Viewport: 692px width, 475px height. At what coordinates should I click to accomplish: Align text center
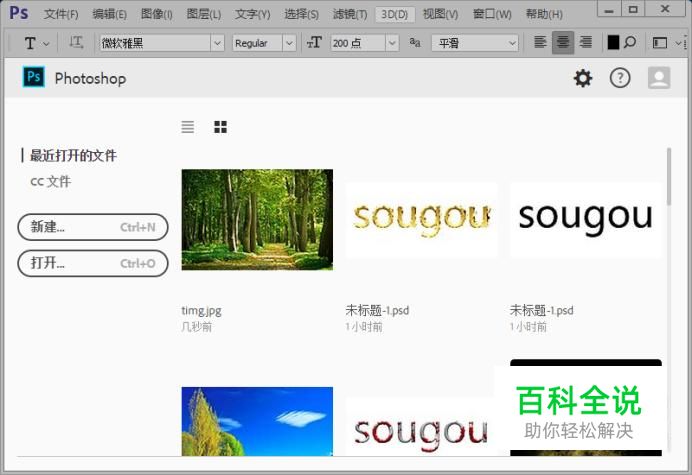click(x=563, y=42)
